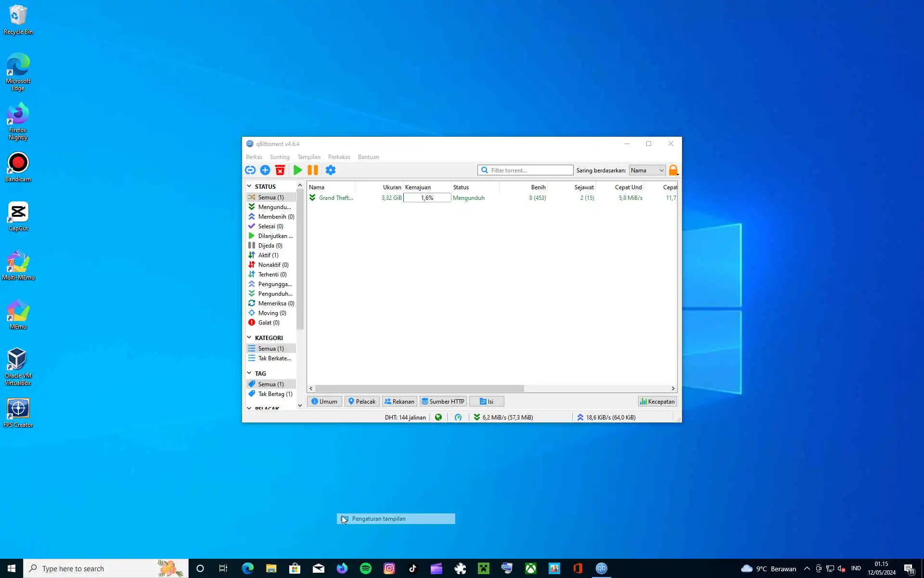Switch to the Pelacak tab
This screenshot has height=578, width=924.
pyautogui.click(x=362, y=401)
